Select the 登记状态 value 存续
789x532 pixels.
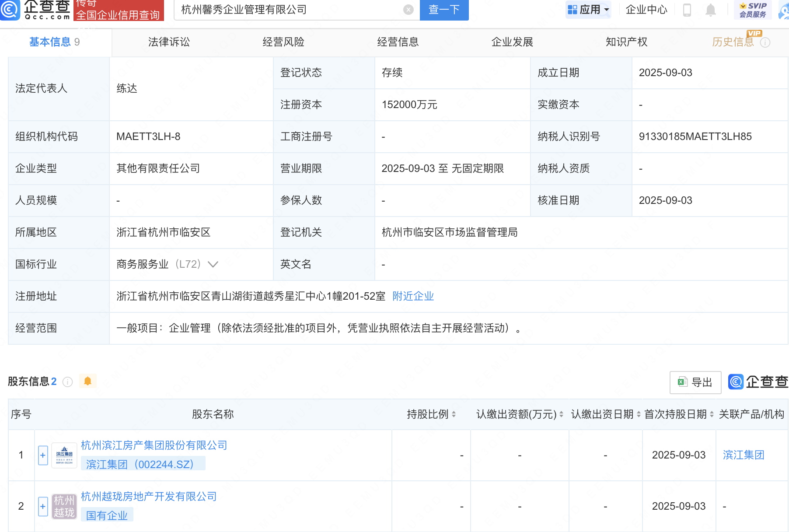click(392, 73)
